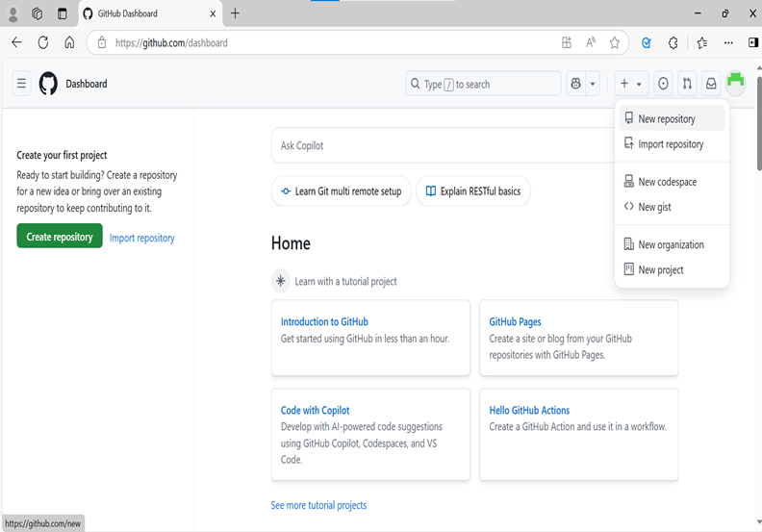Click See more tutorial projects
Screen dimensions: 762x532
318,505
